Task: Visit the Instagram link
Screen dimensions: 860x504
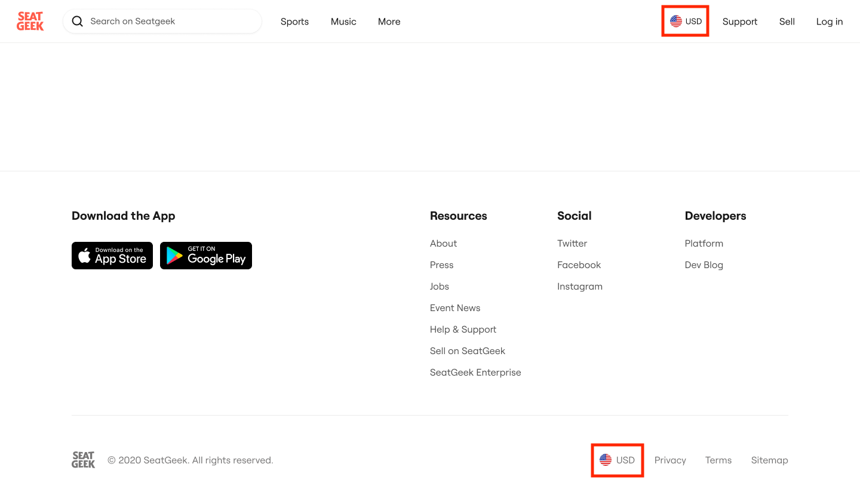Action: [580, 287]
